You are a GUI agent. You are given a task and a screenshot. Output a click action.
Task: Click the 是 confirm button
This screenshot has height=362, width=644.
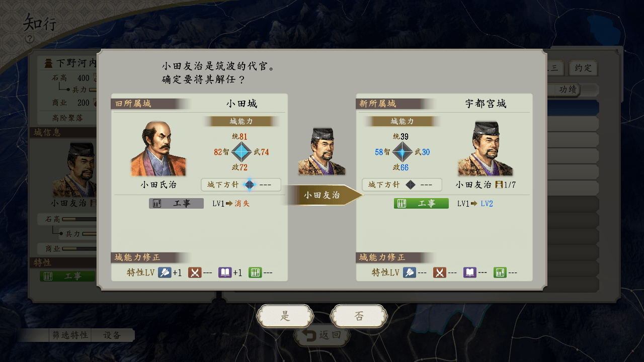[x=285, y=316]
